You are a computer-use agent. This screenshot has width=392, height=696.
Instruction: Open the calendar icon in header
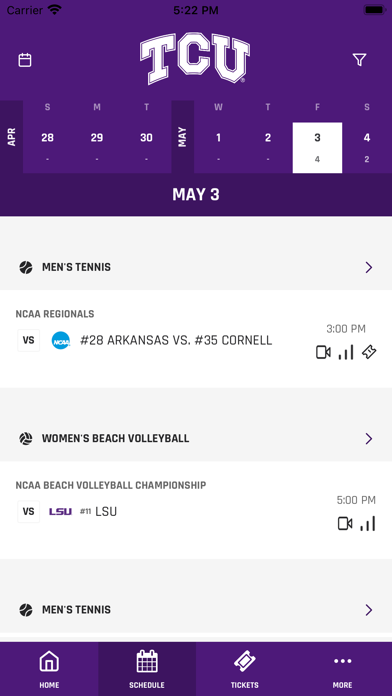point(25,60)
